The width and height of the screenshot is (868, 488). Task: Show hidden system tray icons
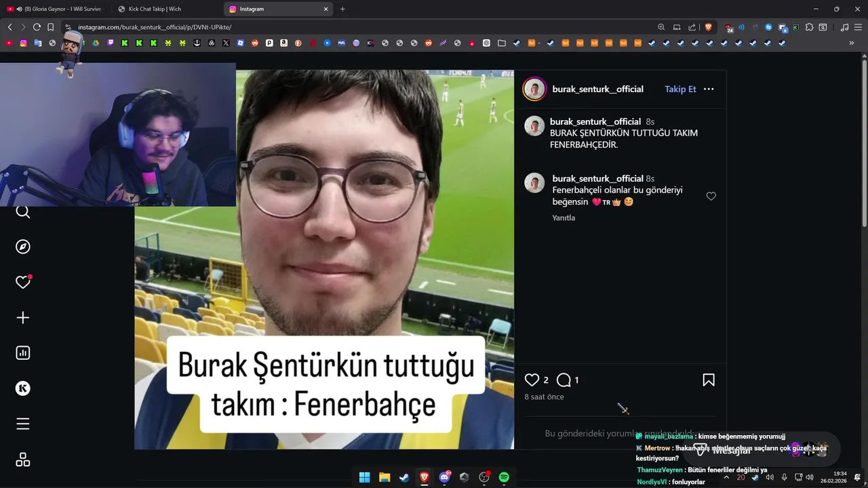726,477
